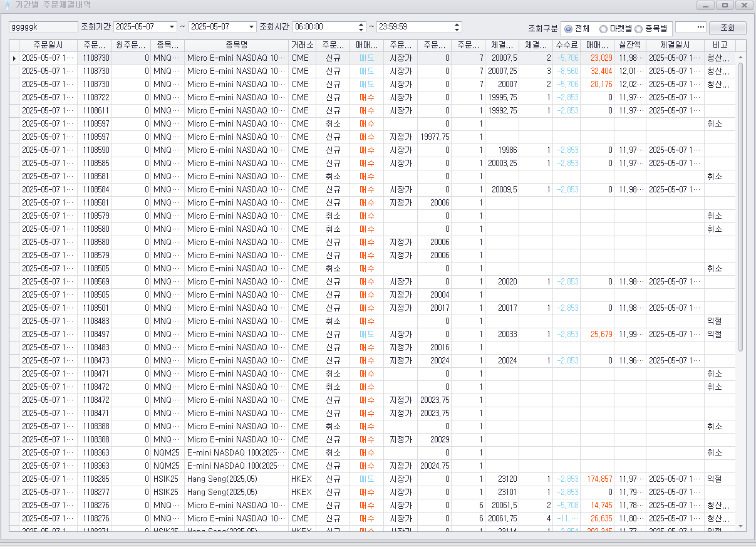The height and width of the screenshot is (547, 756).
Task: Select order number 1108584 cell
Action: pos(96,190)
